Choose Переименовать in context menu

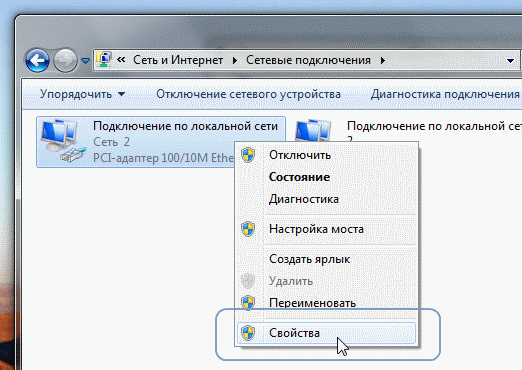point(326,303)
